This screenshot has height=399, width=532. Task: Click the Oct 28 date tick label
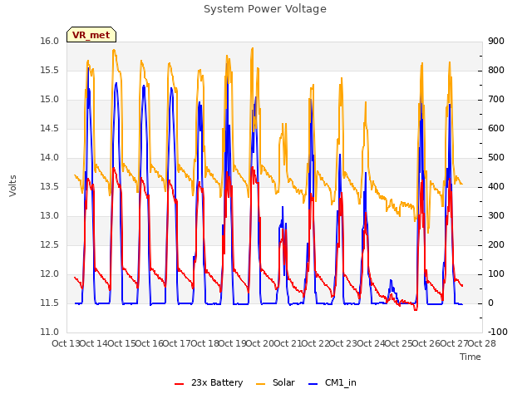pyautogui.click(x=482, y=343)
